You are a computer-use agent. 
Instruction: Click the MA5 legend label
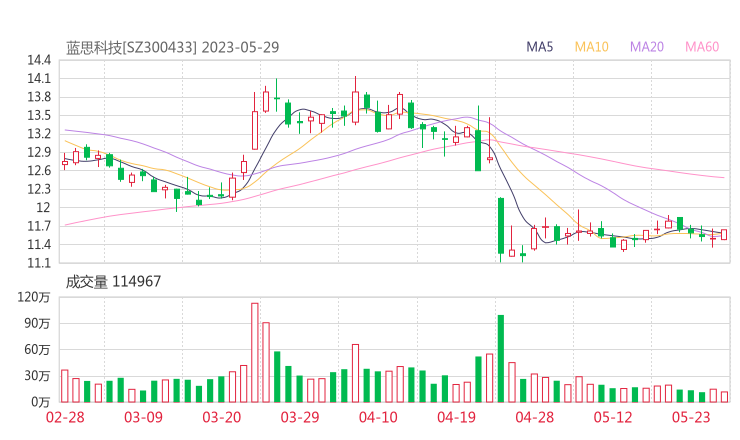(x=539, y=47)
